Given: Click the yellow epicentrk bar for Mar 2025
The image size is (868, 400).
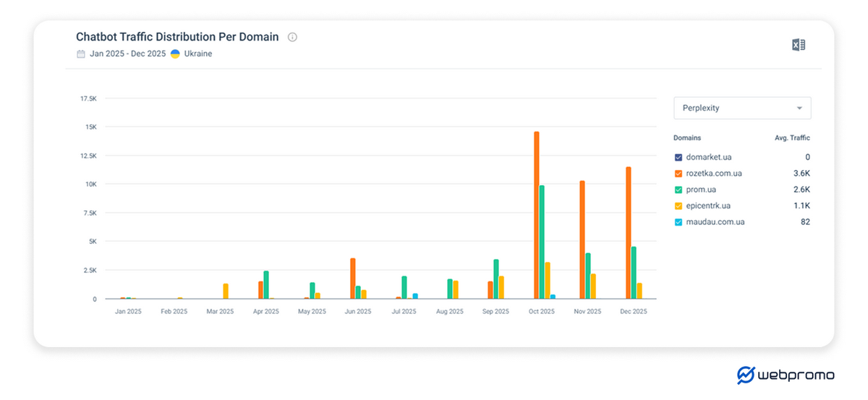Looking at the screenshot, I should (226, 291).
